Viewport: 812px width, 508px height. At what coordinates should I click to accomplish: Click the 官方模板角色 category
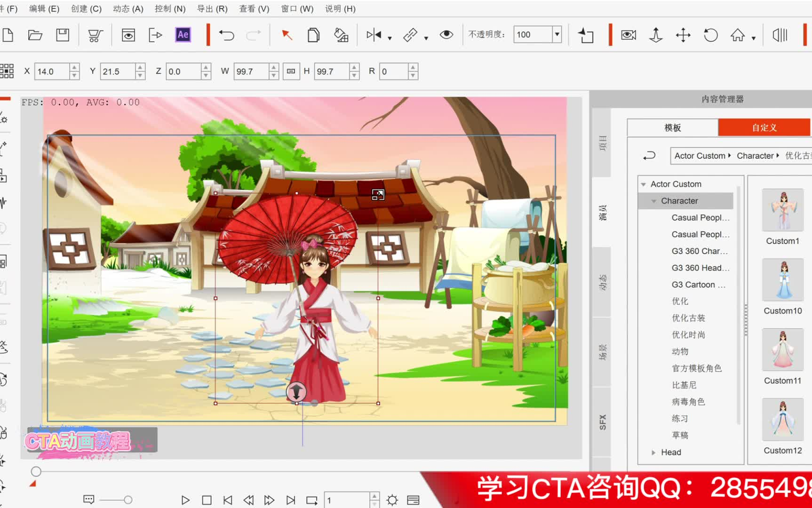click(x=698, y=368)
